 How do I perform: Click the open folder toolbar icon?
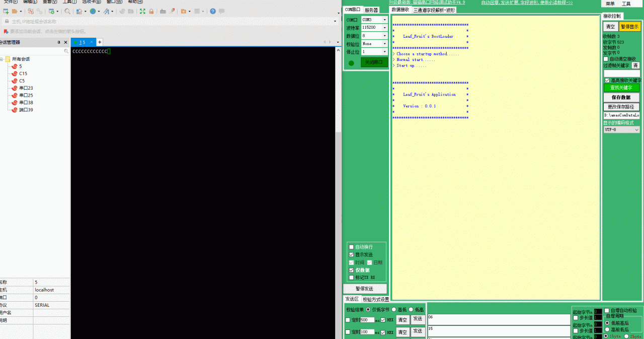point(15,11)
